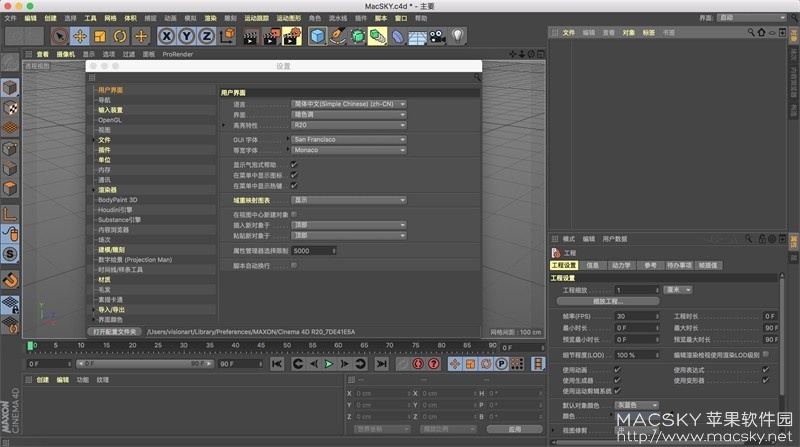Click the 帧率(FPS) 30 input field
Viewport: 800px width, 447px height.
click(637, 316)
